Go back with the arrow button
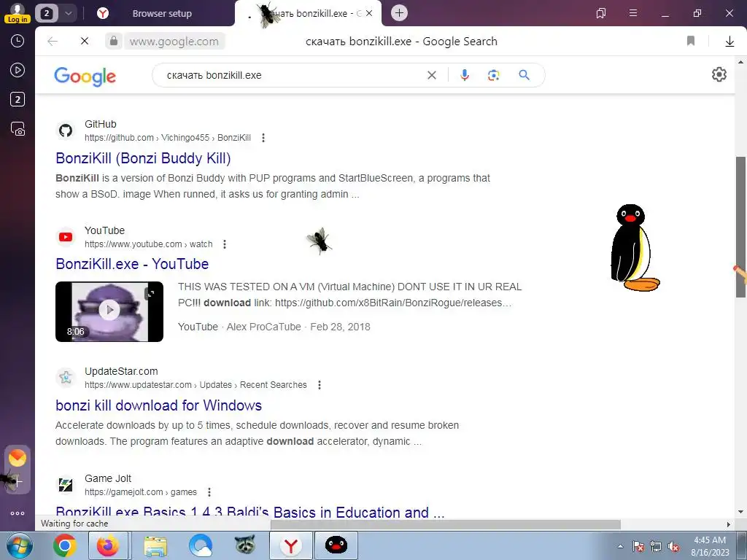The height and width of the screenshot is (560, 747). 53,42
